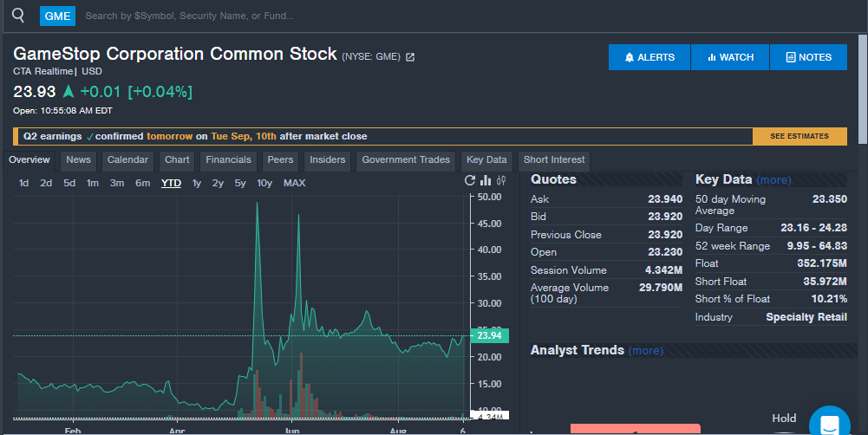Open more Analyst Trends link
Viewport: 868px width, 435px height.
[x=645, y=351]
